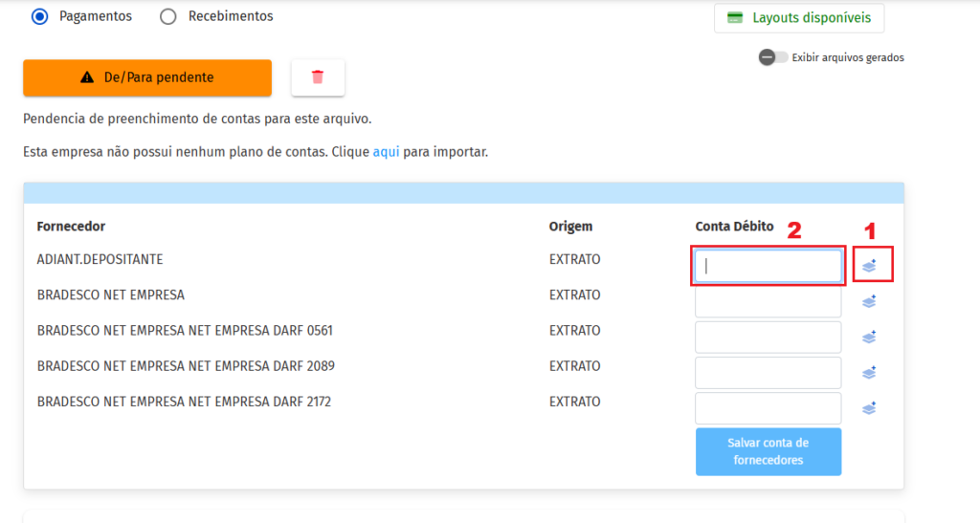
Task: Click Conta Débito field for DARF 2172
Action: [768, 407]
